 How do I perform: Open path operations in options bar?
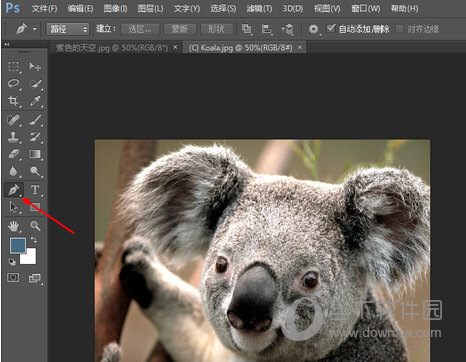(246, 29)
